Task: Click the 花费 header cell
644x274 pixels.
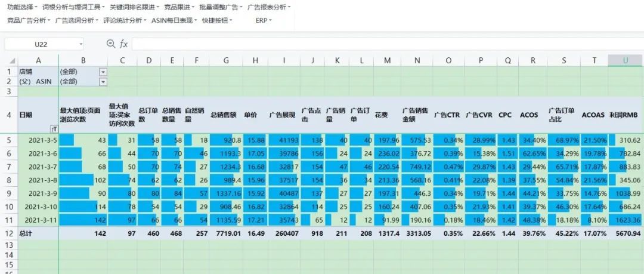Action: point(388,115)
